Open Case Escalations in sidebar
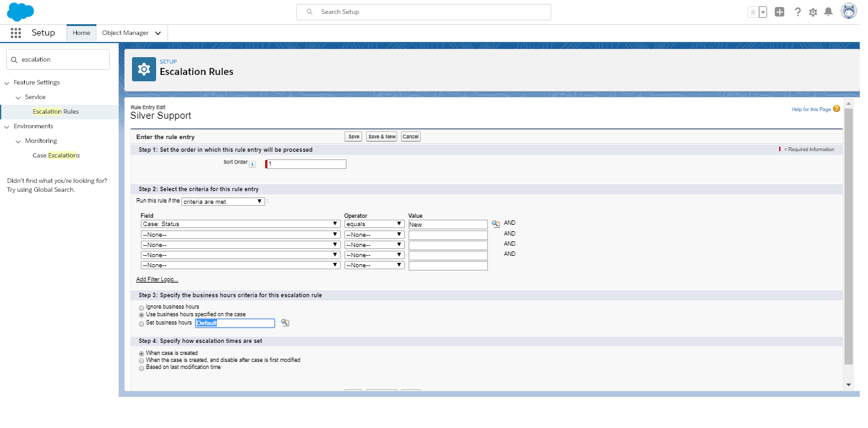Image resolution: width=868 pixels, height=428 pixels. [56, 156]
